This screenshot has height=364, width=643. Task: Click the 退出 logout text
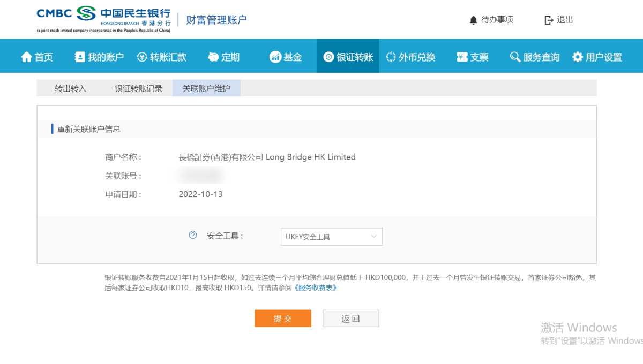tap(565, 20)
